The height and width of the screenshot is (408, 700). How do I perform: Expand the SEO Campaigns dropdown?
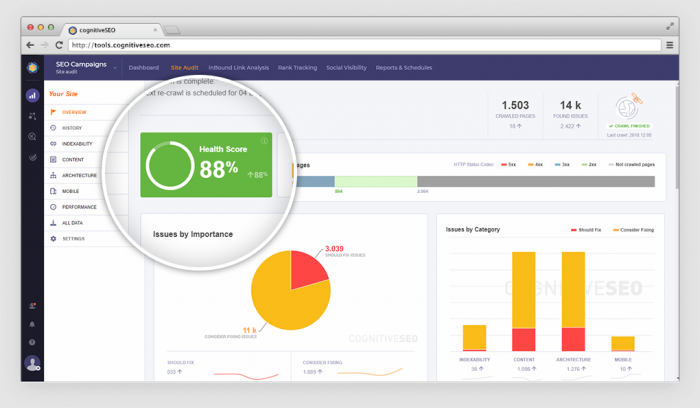click(x=115, y=68)
